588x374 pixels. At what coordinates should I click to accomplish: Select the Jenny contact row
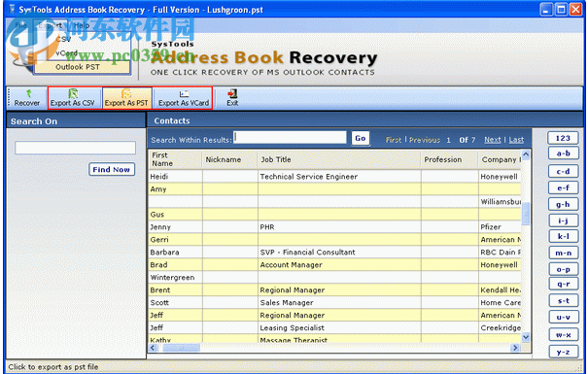pyautogui.click(x=335, y=227)
